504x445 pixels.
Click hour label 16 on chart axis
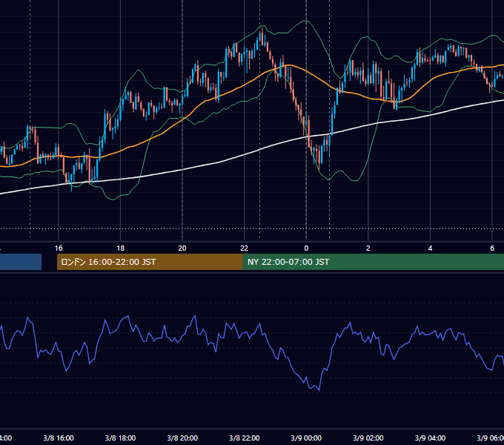point(59,248)
